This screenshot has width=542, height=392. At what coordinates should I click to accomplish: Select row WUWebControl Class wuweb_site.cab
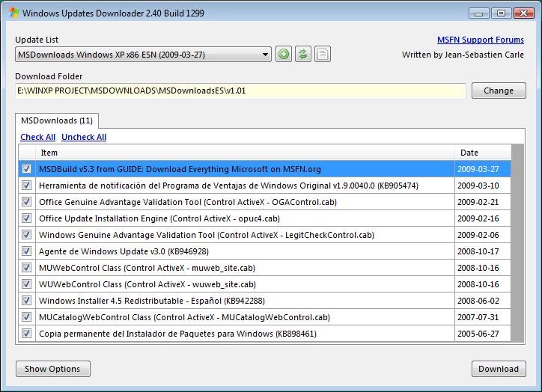point(264,284)
